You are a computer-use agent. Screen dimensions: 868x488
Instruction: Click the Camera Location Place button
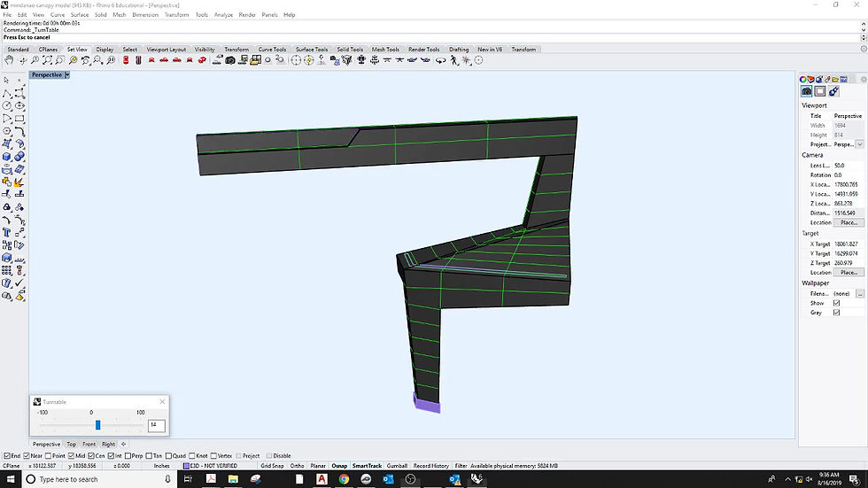click(848, 222)
